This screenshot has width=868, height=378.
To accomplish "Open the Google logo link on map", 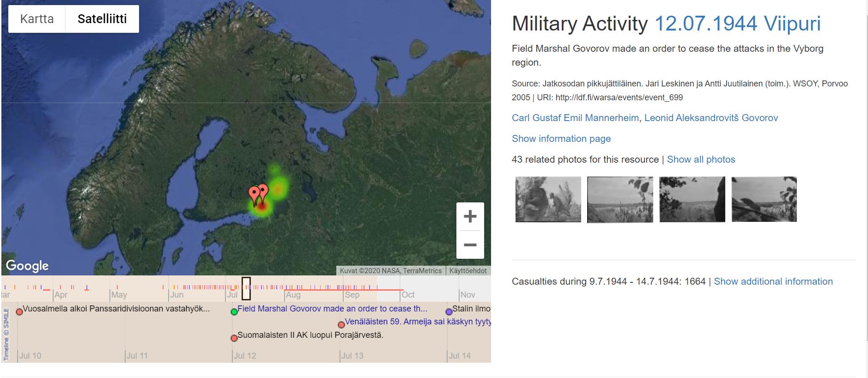I will 27,266.
